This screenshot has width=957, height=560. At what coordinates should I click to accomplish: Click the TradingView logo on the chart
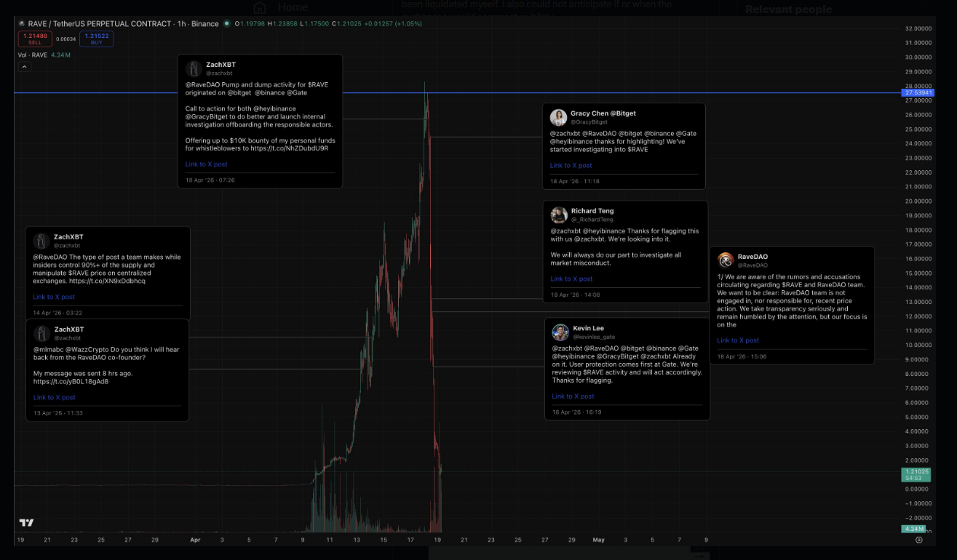26,522
